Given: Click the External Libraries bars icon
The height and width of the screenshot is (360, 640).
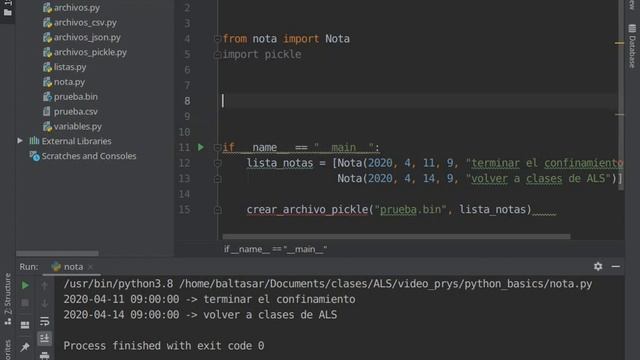Looking at the screenshot, I should (34, 141).
